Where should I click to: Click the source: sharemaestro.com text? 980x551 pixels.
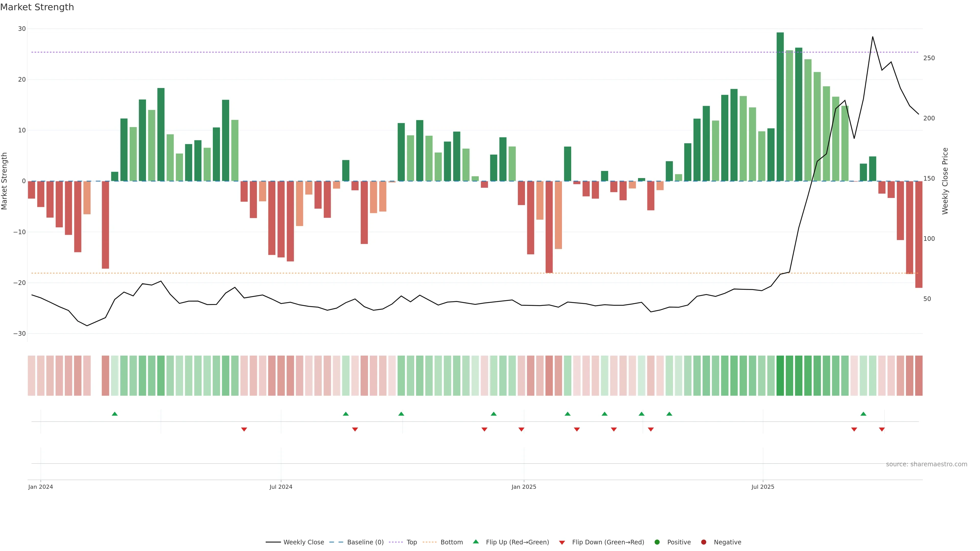pyautogui.click(x=926, y=464)
